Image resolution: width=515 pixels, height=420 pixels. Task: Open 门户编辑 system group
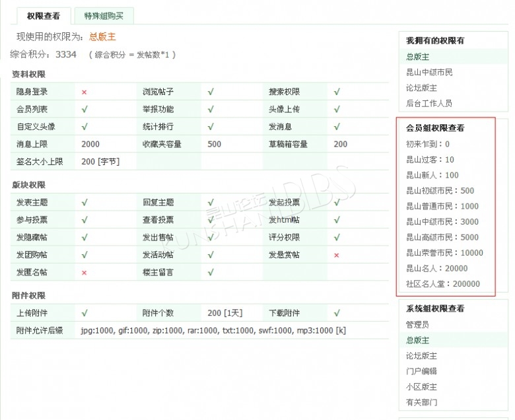click(421, 371)
